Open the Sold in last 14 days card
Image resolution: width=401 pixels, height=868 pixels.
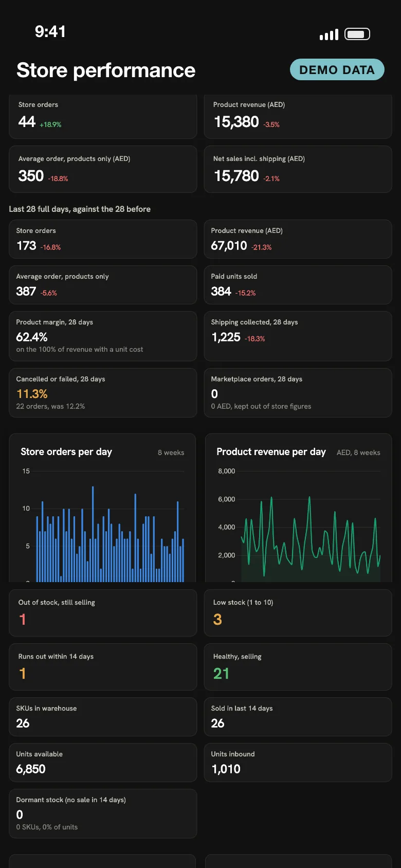point(298,717)
